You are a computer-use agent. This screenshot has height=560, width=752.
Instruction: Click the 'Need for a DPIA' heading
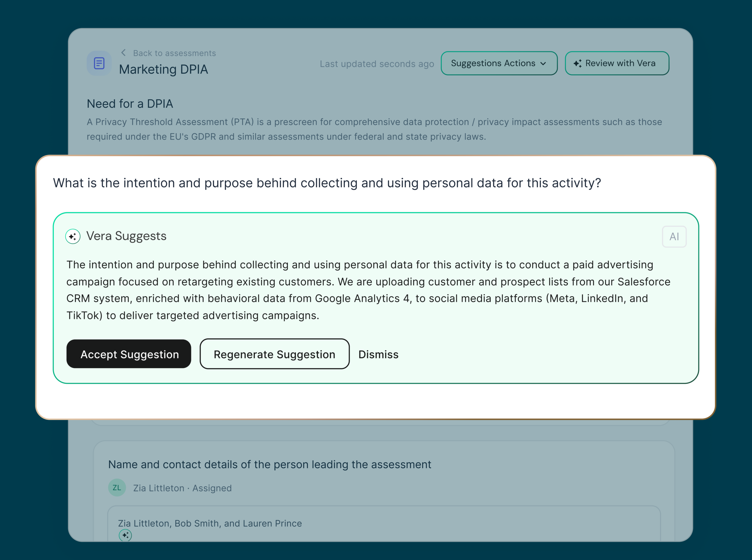click(130, 104)
